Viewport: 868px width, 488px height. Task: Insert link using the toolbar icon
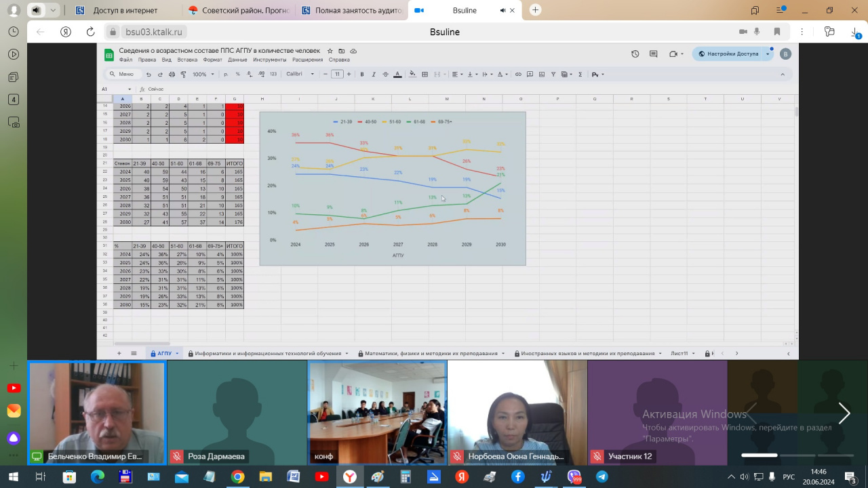[x=519, y=75]
